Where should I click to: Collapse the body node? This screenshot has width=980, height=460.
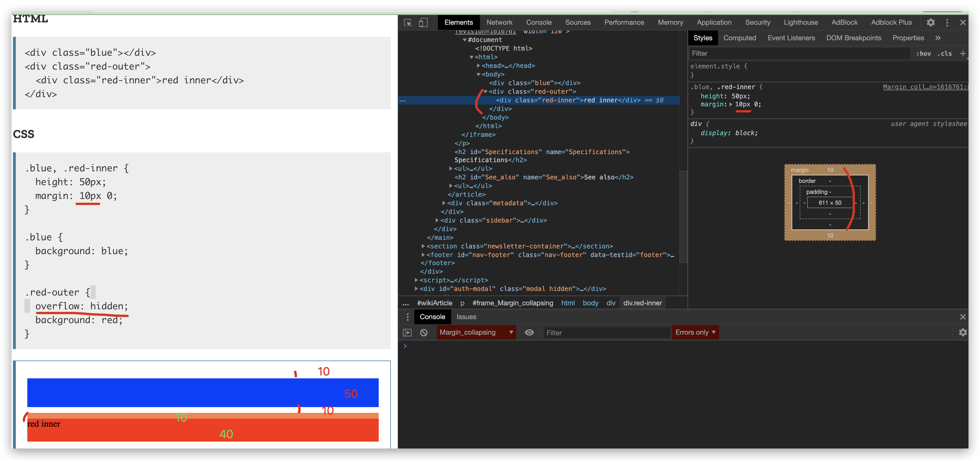pos(478,74)
